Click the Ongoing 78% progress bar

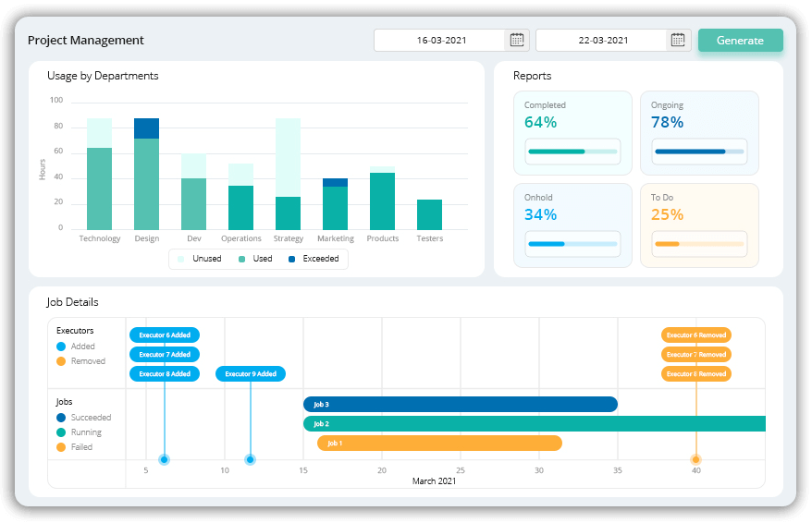pyautogui.click(x=698, y=152)
